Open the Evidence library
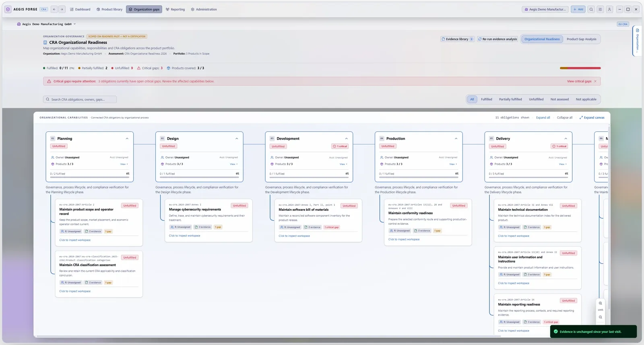Viewport: 644px width, 345px height. [x=457, y=39]
